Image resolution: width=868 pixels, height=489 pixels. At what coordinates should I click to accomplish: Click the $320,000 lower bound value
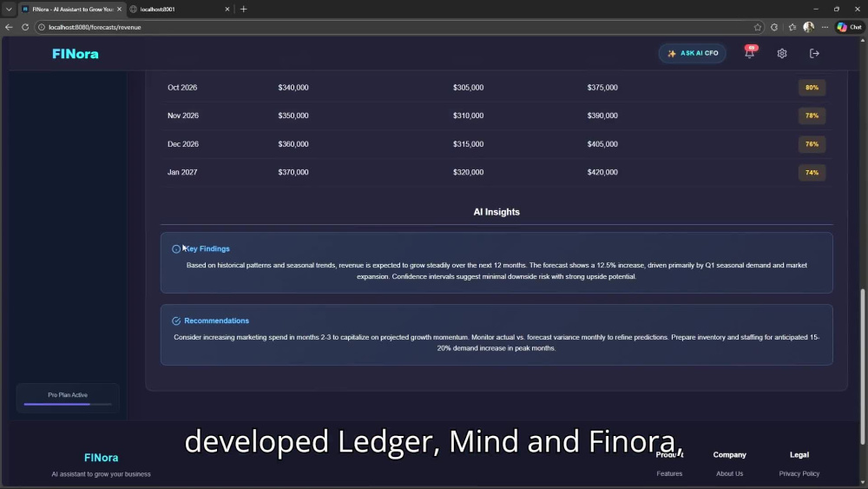point(469,172)
